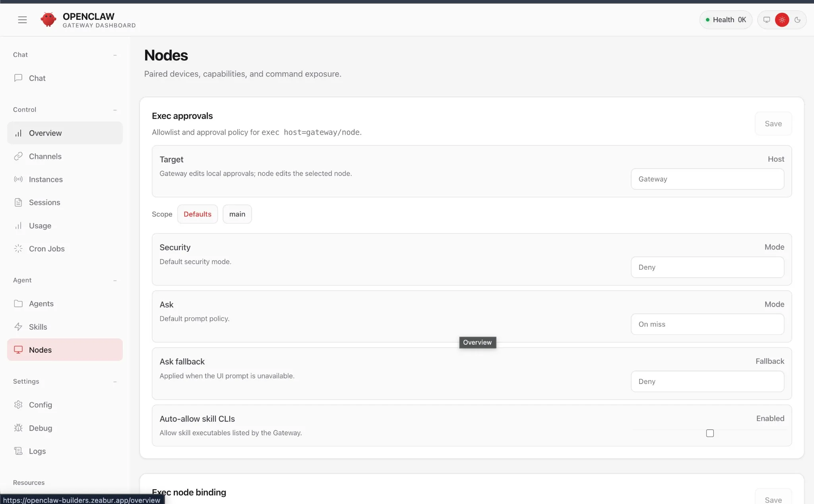Collapse the Control sidebar section
Image resolution: width=814 pixels, height=504 pixels.
click(115, 110)
